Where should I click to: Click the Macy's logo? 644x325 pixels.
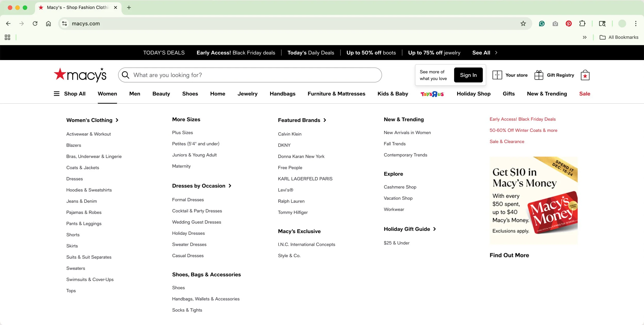pyautogui.click(x=80, y=75)
